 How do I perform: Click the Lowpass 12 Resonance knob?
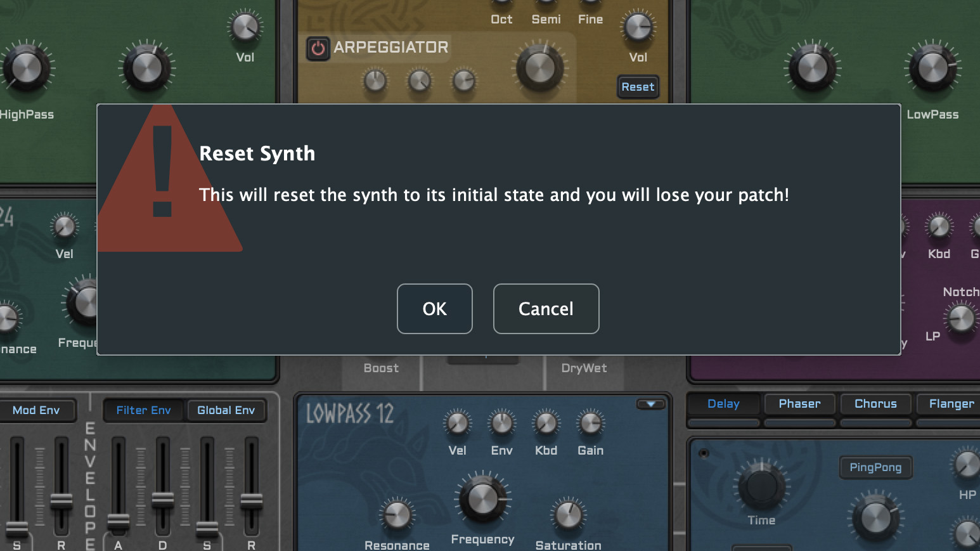coord(397,515)
